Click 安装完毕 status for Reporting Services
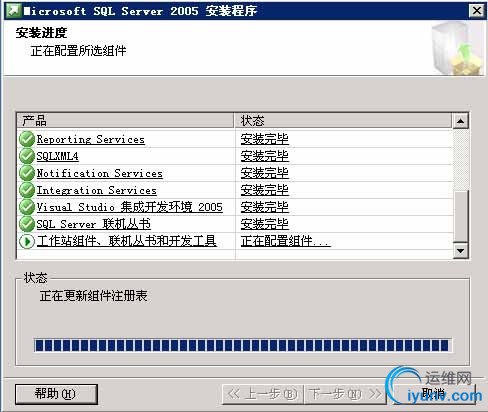 (x=265, y=139)
